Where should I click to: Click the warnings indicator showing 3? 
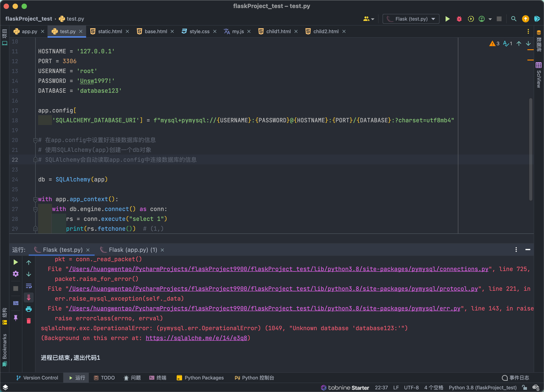click(494, 43)
